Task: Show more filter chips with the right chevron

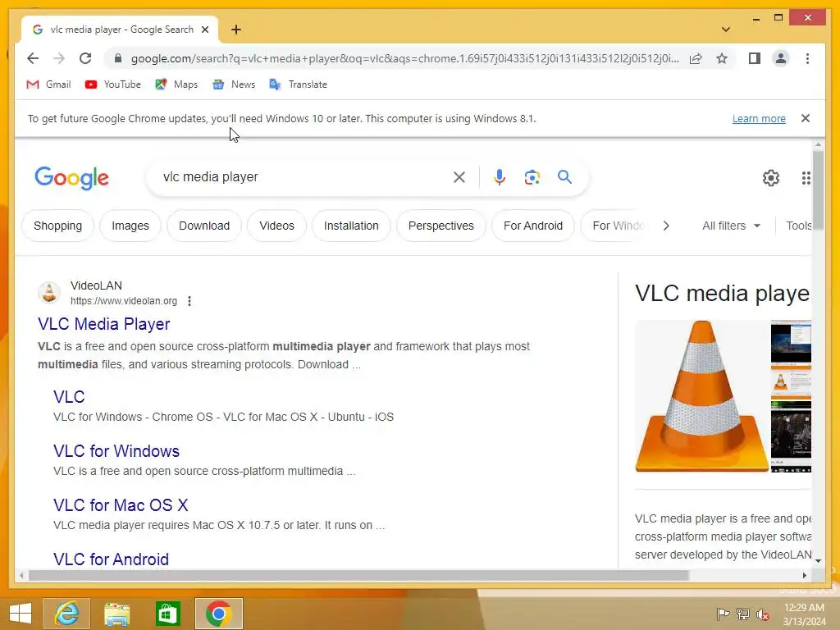Action: coord(666,226)
